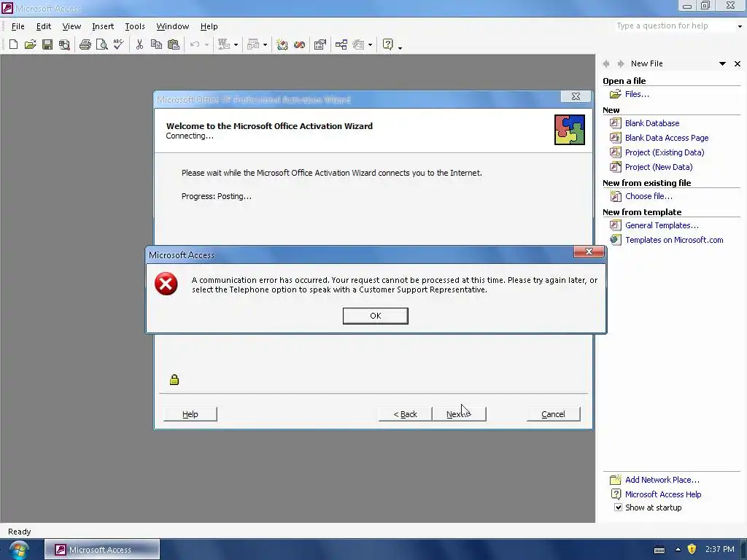The image size is (747, 560).
Task: Click the New Object toolbar icon
Action: pyautogui.click(x=358, y=44)
